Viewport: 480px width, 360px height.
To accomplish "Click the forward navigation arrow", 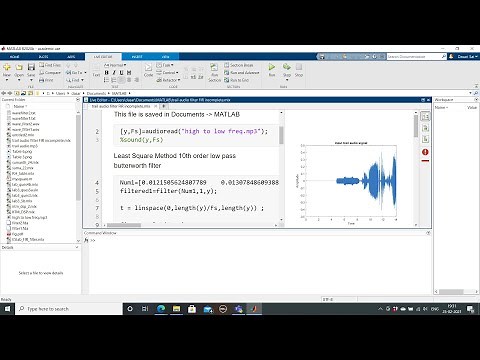I will pos(10,93).
